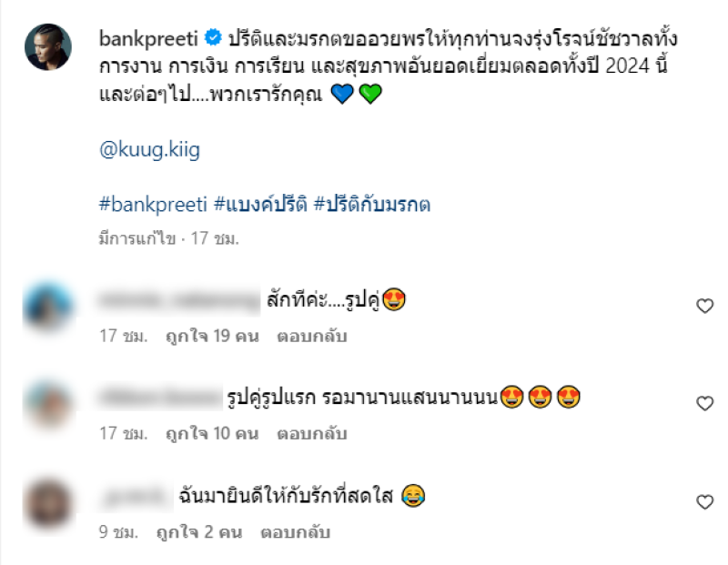Image resolution: width=728 pixels, height=565 pixels.
Task: Like the รูปคู่รูปแรก รอมานาน comment
Action: [704, 403]
